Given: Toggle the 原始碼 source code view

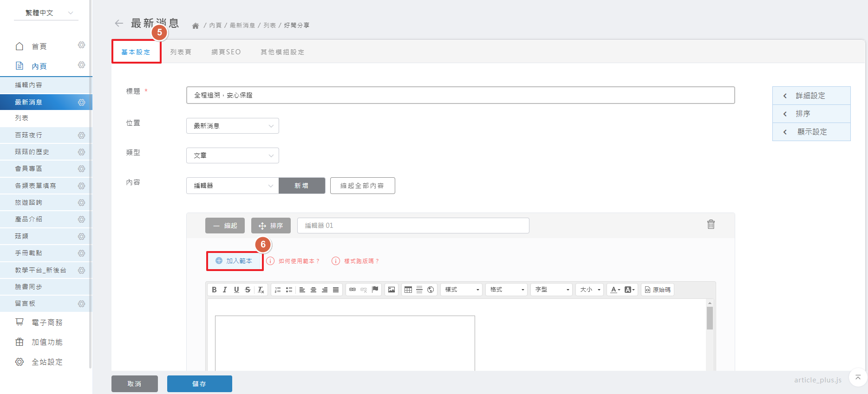Looking at the screenshot, I should [658, 290].
